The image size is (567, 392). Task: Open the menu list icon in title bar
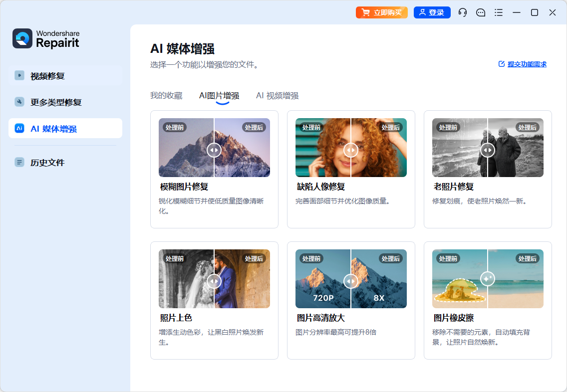498,12
